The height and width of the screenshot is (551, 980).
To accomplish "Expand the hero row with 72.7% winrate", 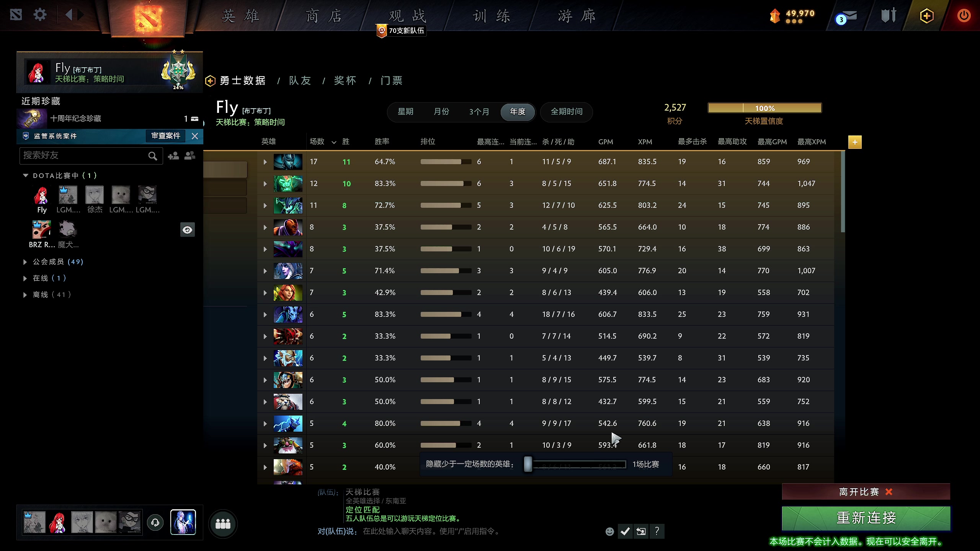I will (x=265, y=206).
